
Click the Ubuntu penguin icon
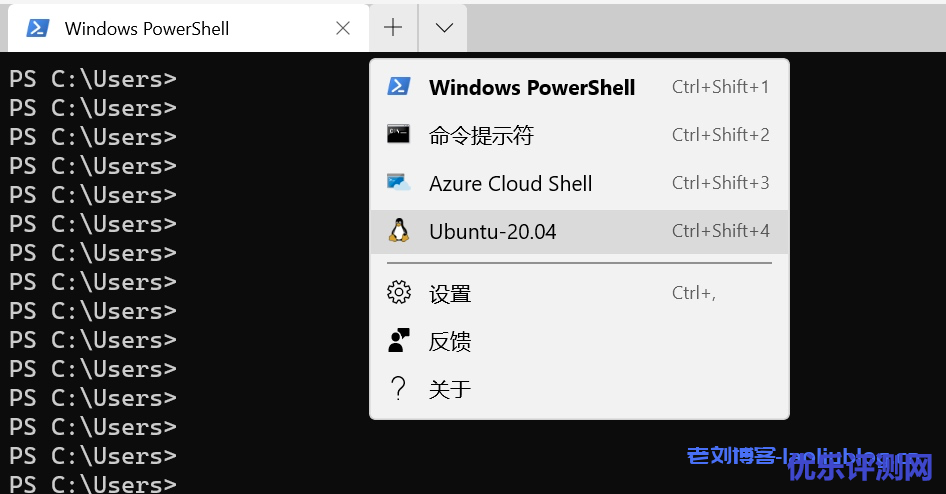(x=399, y=231)
